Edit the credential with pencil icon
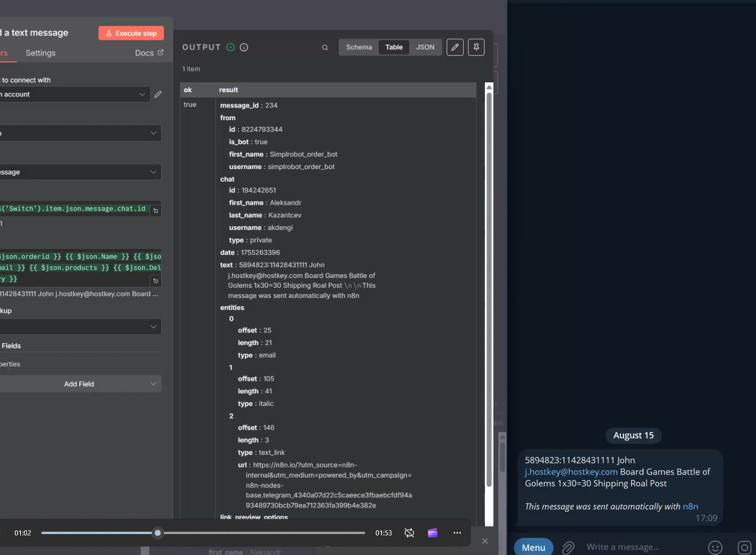Image resolution: width=756 pixels, height=555 pixels. coord(158,95)
